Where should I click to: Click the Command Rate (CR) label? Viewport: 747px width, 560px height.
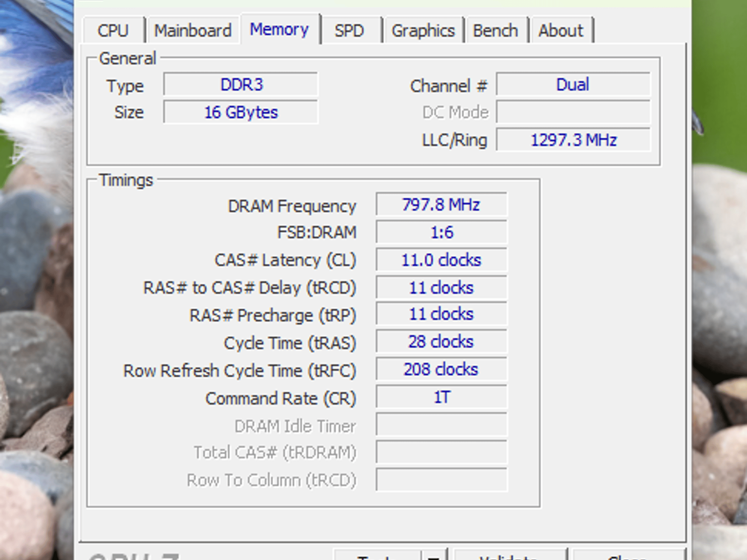(281, 399)
